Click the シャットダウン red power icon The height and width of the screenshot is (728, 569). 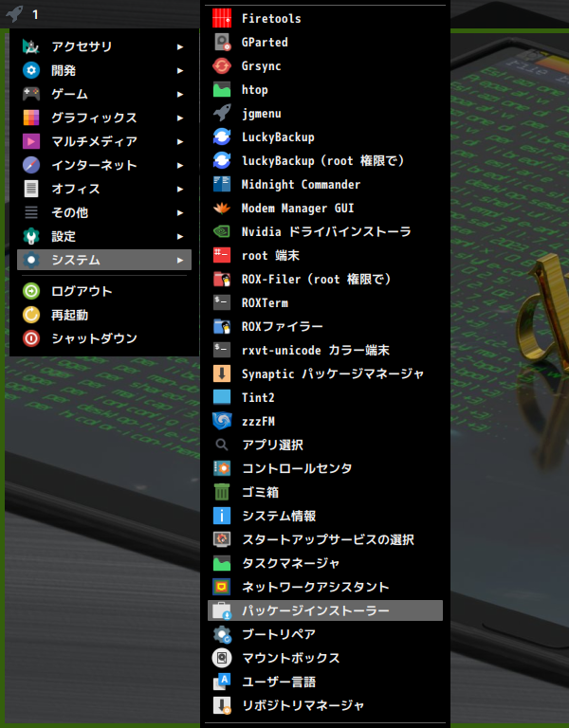coord(31,338)
